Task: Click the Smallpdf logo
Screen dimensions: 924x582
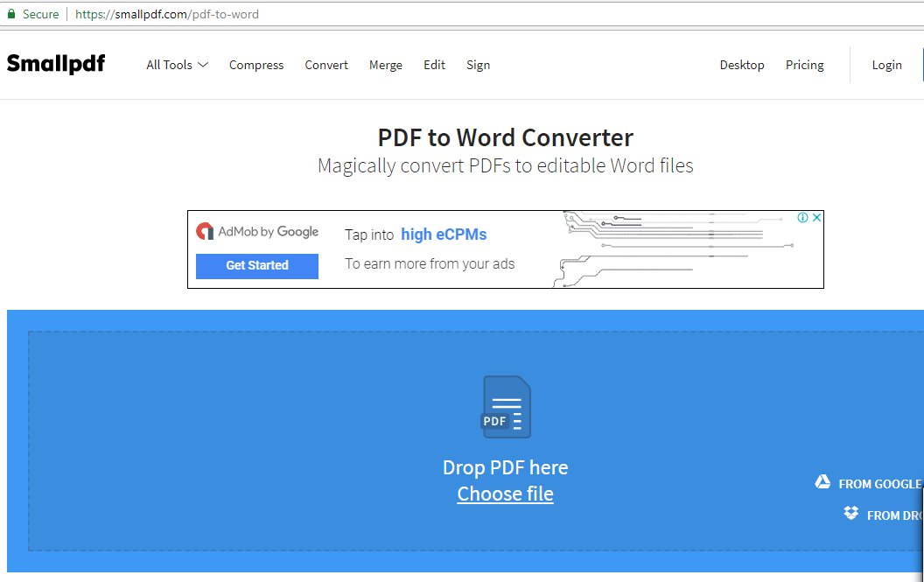Action: (x=56, y=64)
